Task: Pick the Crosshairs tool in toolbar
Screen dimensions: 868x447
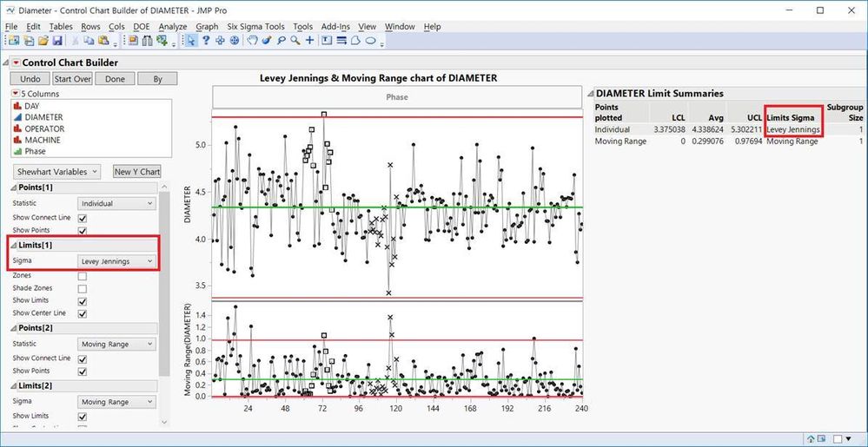Action: (x=310, y=41)
